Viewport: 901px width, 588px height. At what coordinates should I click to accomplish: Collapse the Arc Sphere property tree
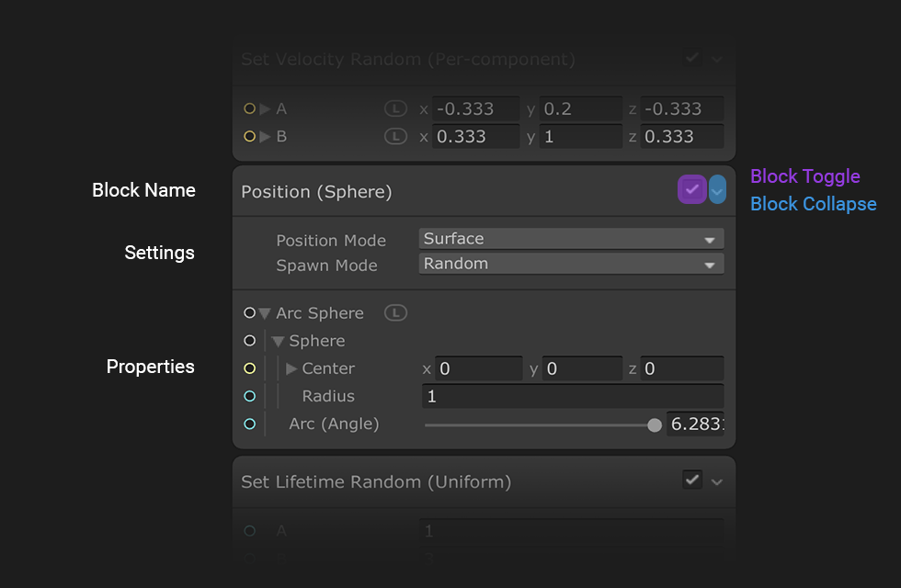(x=265, y=313)
